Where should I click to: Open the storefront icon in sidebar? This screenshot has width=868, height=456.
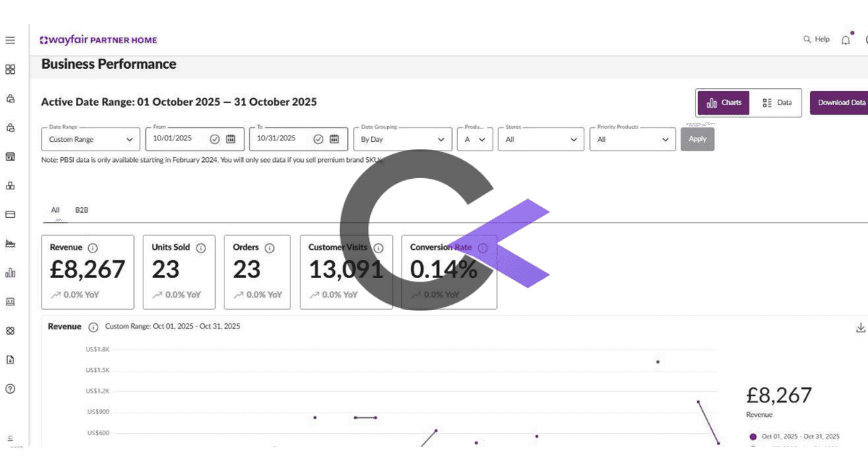10,156
